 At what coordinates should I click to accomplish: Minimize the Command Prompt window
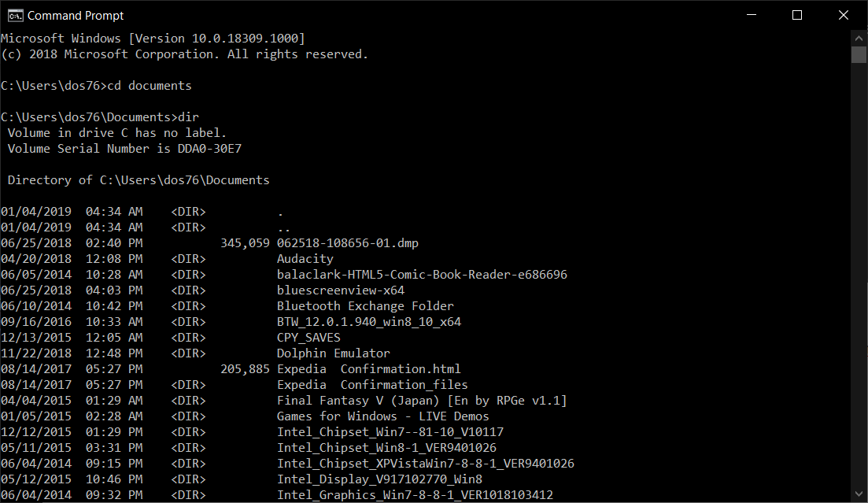[752, 15]
